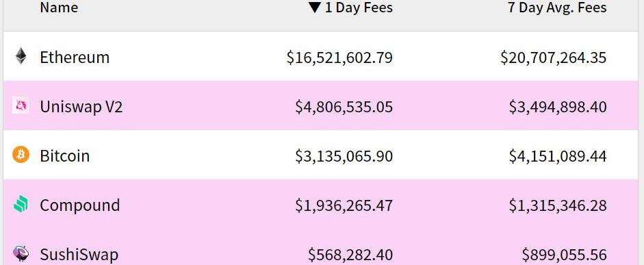The image size is (644, 265).
Task: Select SushiSwap 1 day fee $568,282.40
Action: coord(350,255)
